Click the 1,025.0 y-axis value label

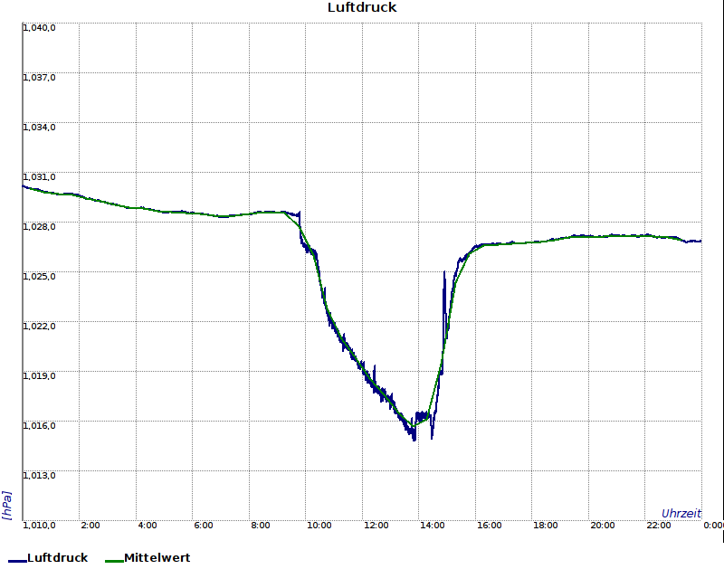[40, 277]
